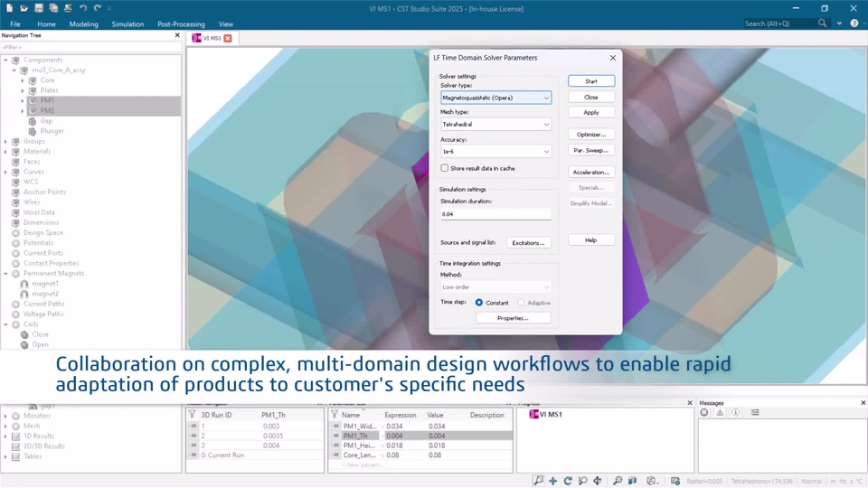Click the message list options icon
The width and height of the screenshot is (868, 488).
pyautogui.click(x=755, y=413)
